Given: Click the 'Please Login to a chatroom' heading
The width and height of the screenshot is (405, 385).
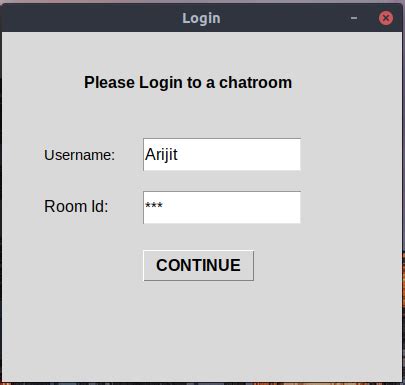Looking at the screenshot, I should [188, 82].
